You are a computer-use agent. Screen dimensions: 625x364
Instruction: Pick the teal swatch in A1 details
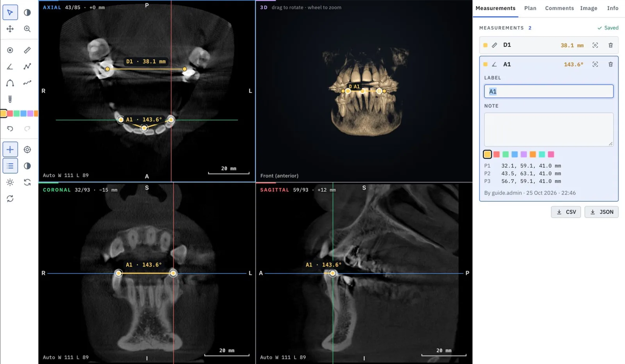tap(542, 154)
